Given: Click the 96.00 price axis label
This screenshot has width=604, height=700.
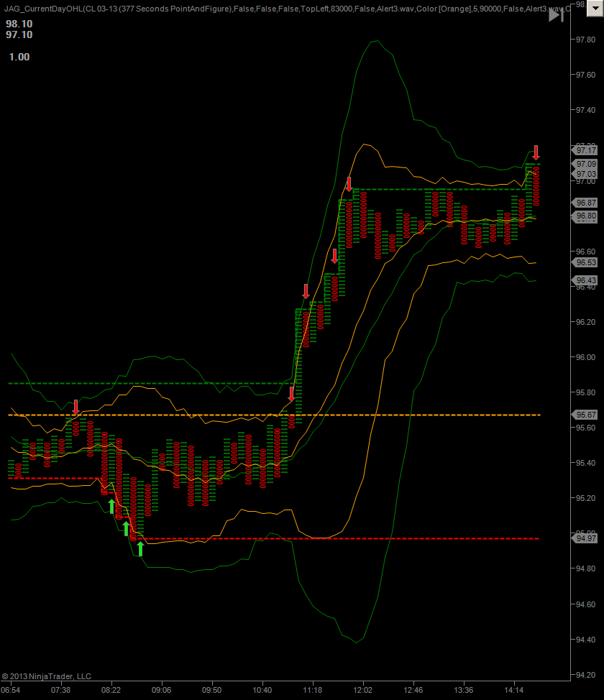Looking at the screenshot, I should [585, 357].
